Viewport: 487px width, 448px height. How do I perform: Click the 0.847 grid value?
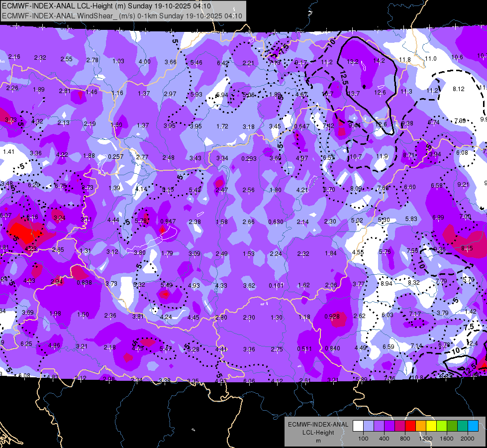[168, 222]
